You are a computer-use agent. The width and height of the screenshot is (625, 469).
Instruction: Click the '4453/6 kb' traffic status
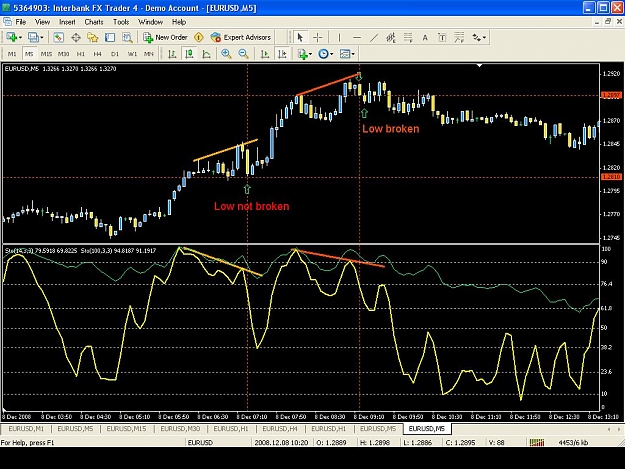click(x=573, y=442)
